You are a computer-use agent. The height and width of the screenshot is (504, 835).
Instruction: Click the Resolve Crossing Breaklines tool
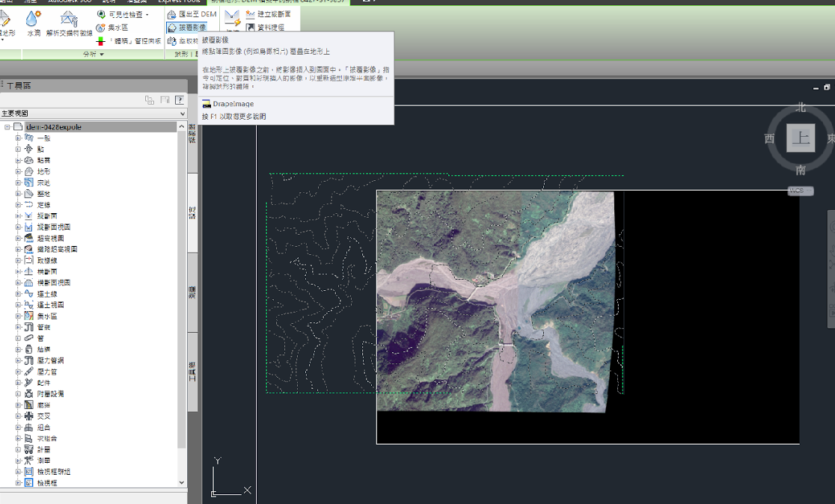coord(70,23)
